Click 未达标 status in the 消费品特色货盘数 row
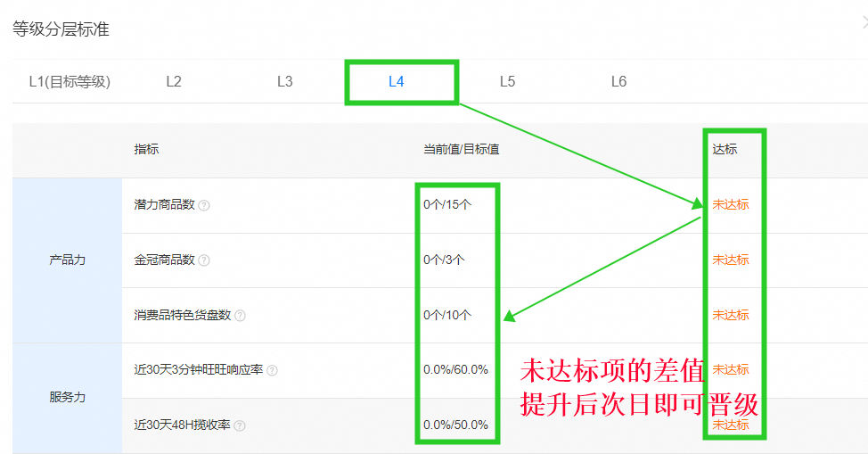 pyautogui.click(x=730, y=315)
